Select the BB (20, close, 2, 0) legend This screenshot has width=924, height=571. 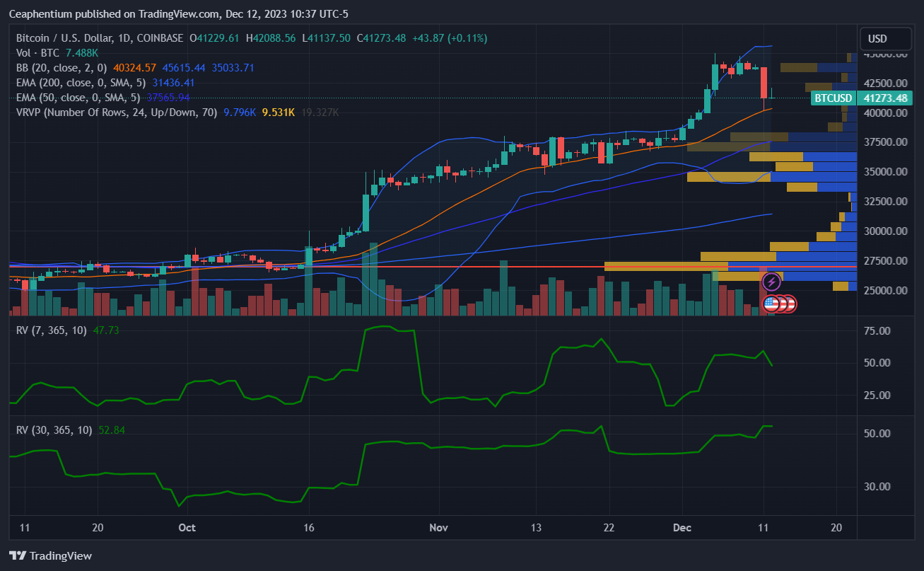pyautogui.click(x=62, y=68)
